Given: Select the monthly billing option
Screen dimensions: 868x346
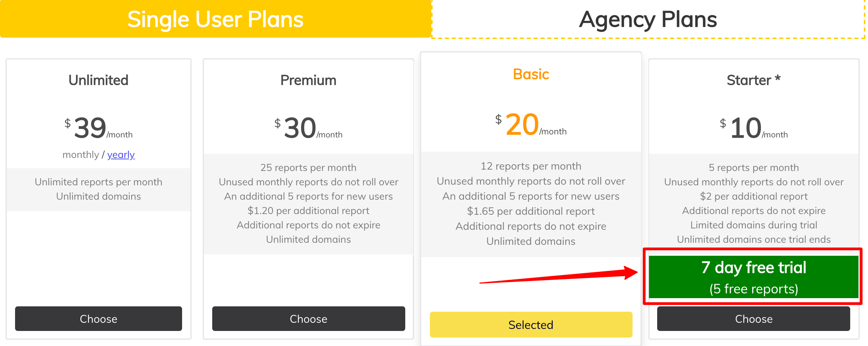Looking at the screenshot, I should pos(81,155).
